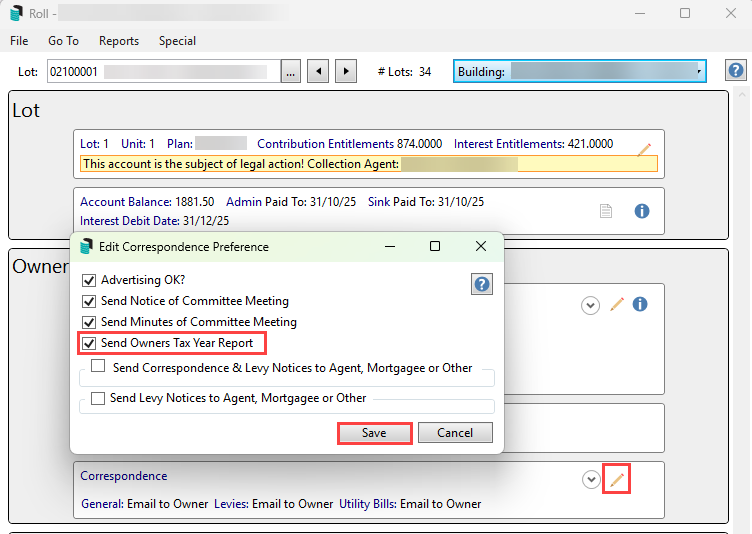Toggle Send Minutes of Committee Meeting

point(89,322)
